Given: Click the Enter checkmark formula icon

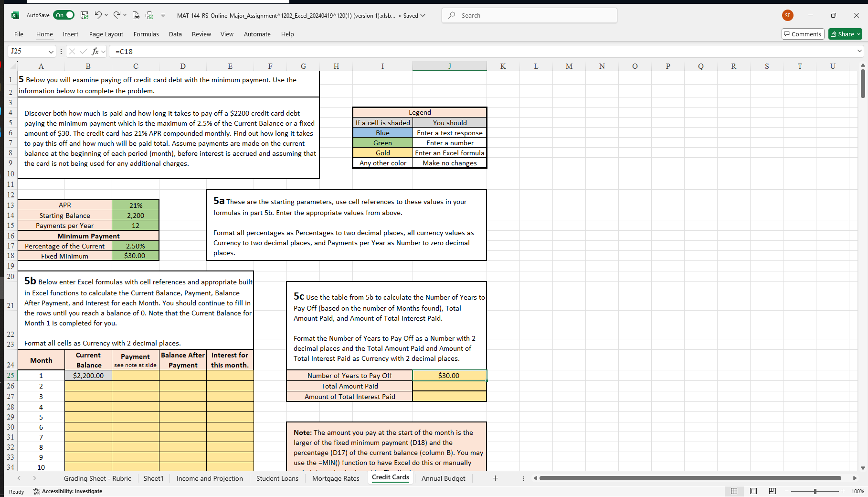Looking at the screenshot, I should coord(84,51).
